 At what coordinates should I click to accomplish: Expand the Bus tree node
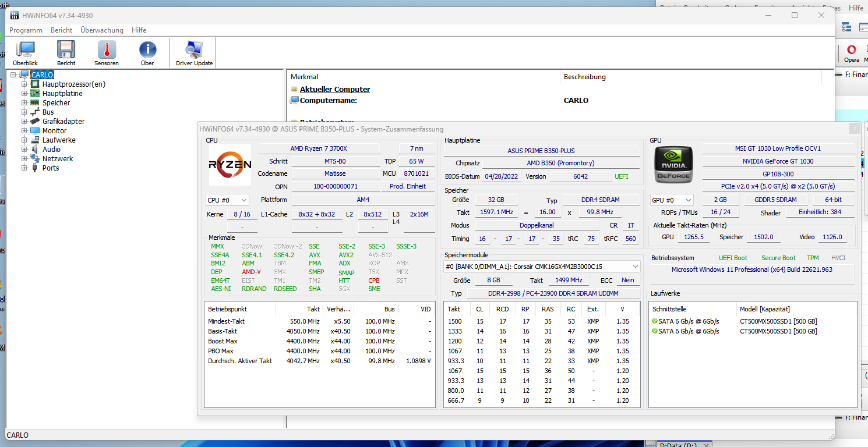pos(24,112)
